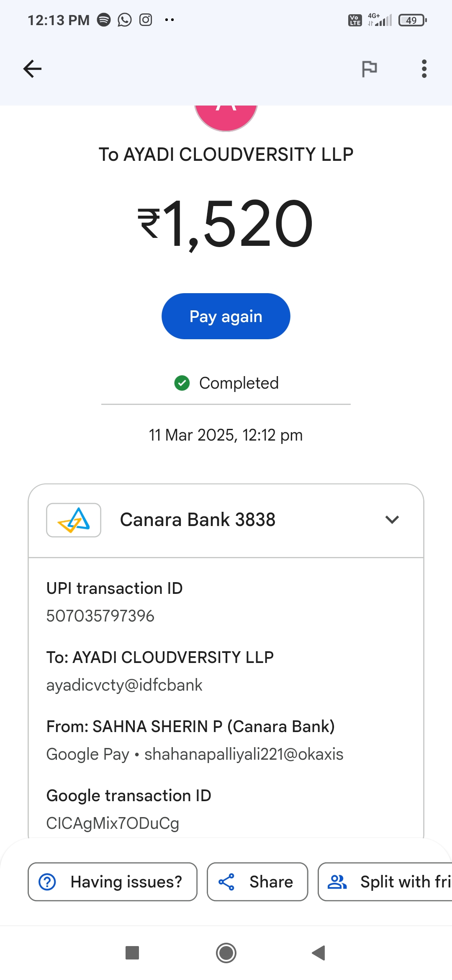The height and width of the screenshot is (980, 452).
Task: Tap the Android recent apps square
Action: [132, 953]
